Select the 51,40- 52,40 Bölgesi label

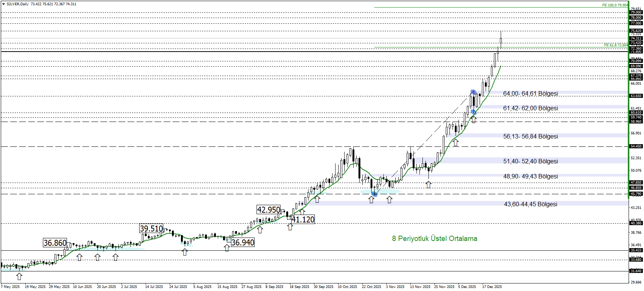(x=530, y=161)
